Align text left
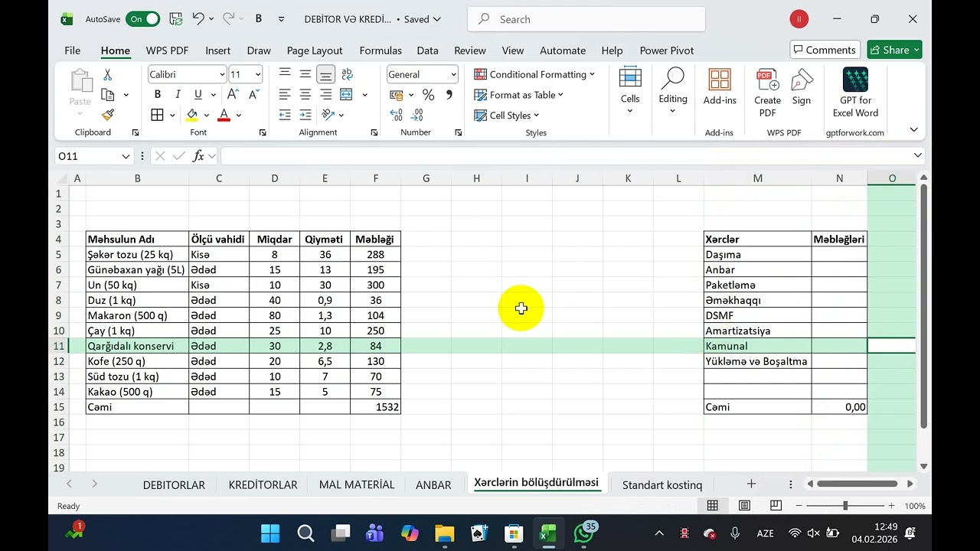The width and height of the screenshot is (980, 551). [x=285, y=95]
